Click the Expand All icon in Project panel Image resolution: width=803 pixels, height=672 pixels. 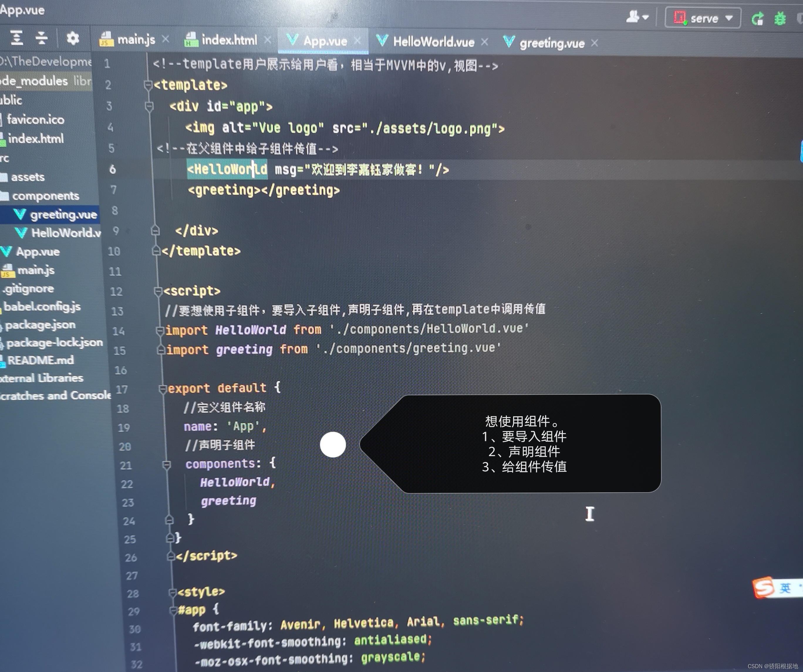[x=16, y=38]
